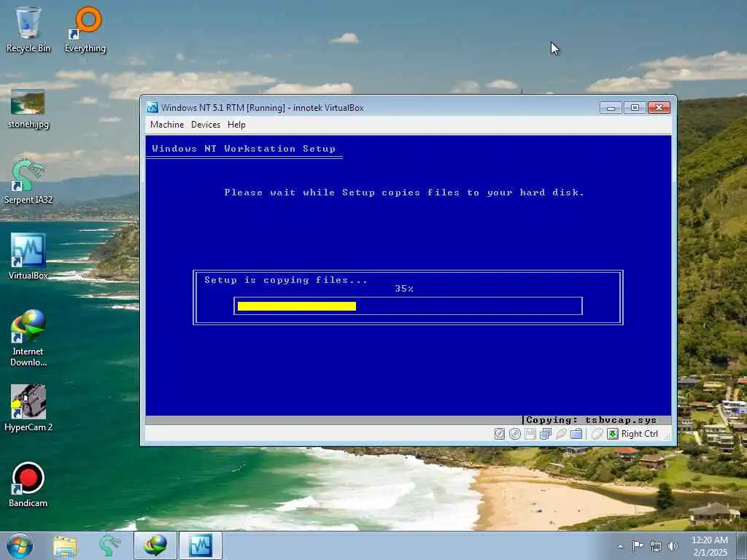Click the volume speaker tray icon

[673, 545]
